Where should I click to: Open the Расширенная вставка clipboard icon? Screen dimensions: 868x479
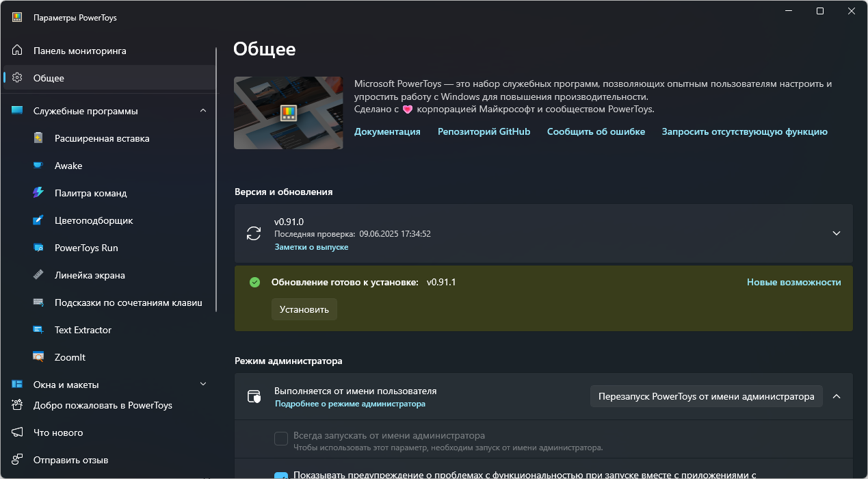[x=38, y=138]
